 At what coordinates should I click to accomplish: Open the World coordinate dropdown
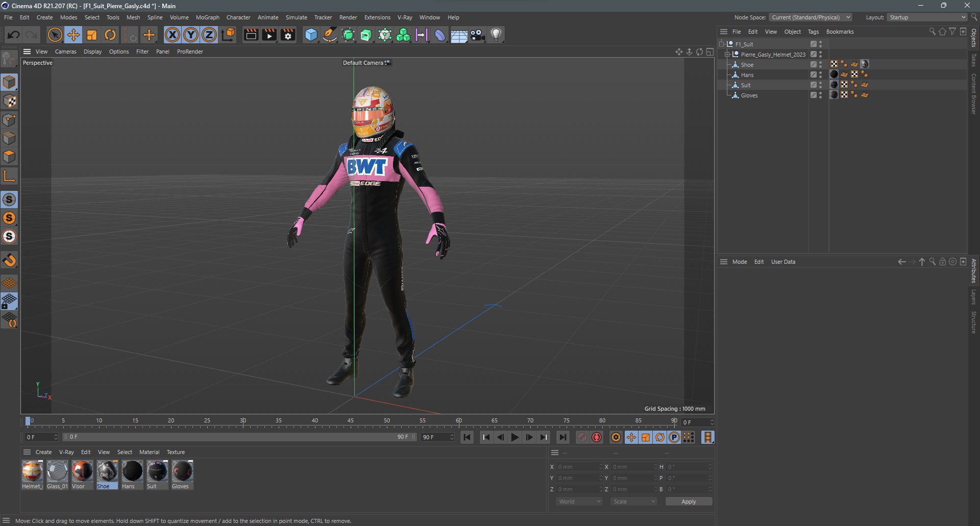pyautogui.click(x=579, y=502)
